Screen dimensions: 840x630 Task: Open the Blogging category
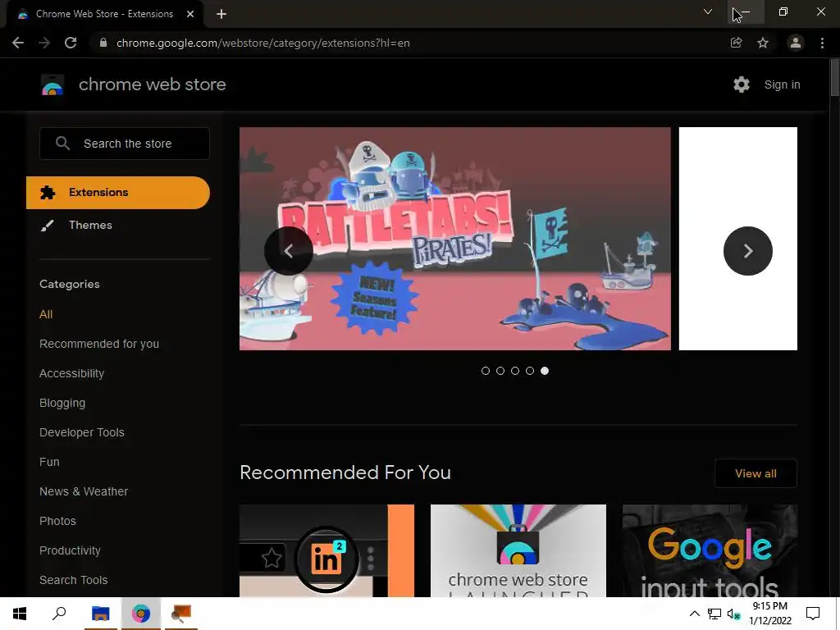click(62, 403)
